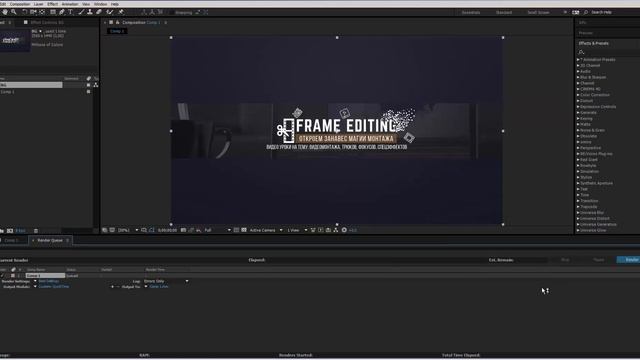The image size is (640, 360).
Task: Open the Composition menu
Action: (x=20, y=4)
